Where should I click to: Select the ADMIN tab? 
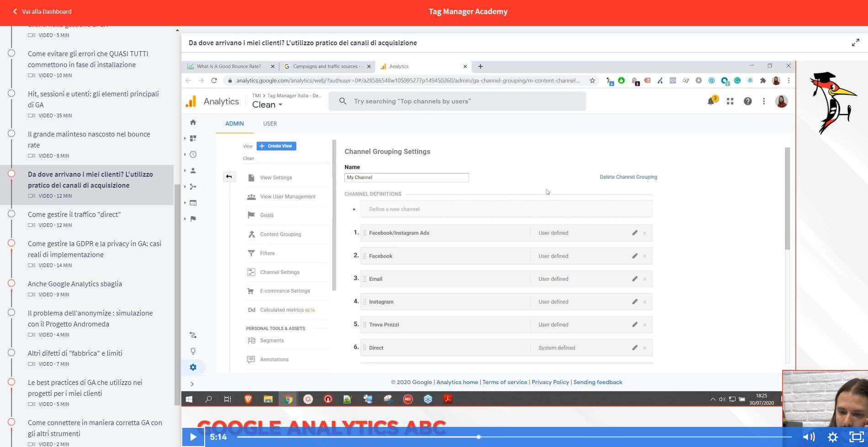click(234, 124)
